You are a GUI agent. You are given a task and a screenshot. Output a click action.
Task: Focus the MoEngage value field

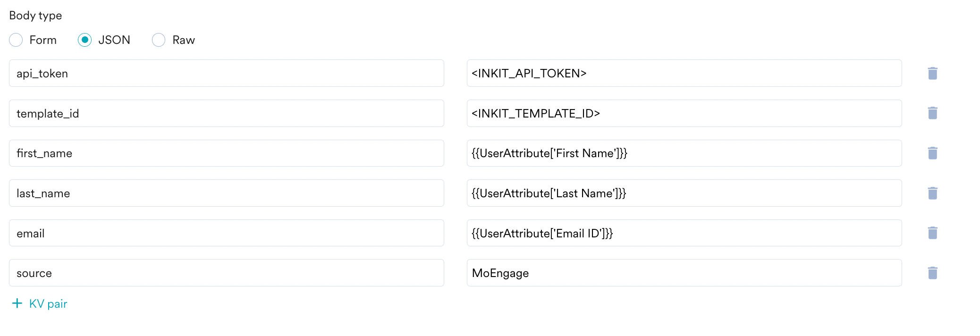684,273
